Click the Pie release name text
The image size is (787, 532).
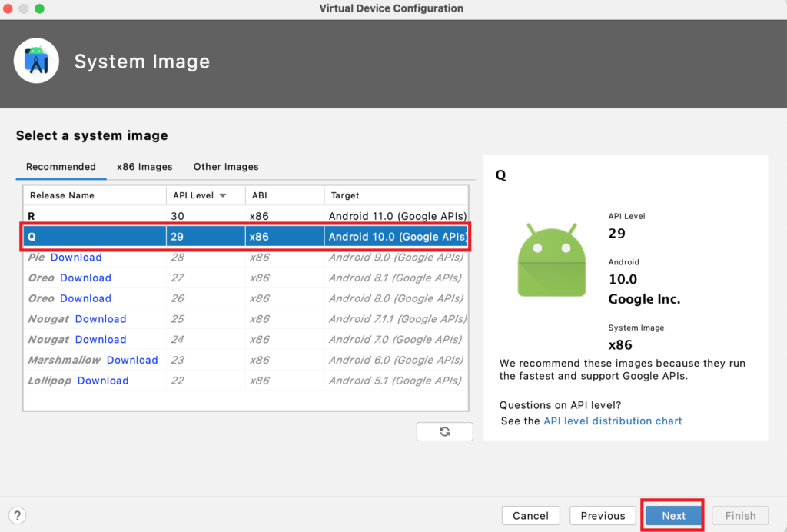36,258
